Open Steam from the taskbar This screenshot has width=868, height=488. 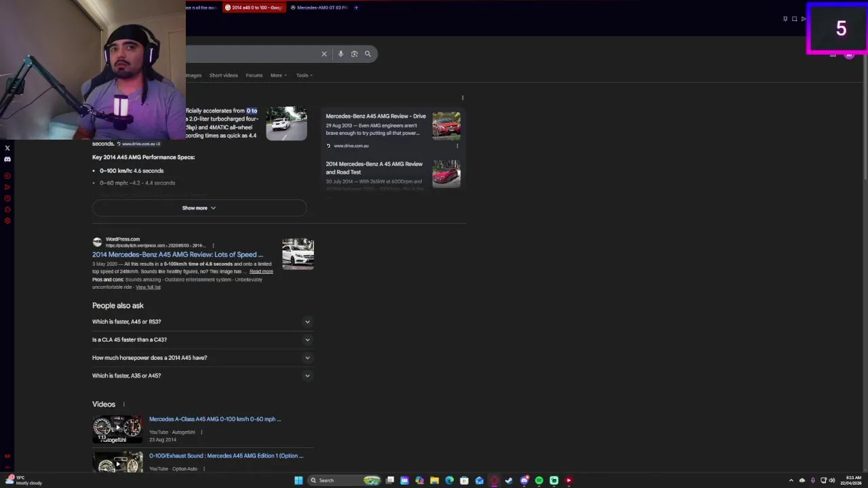point(509,481)
